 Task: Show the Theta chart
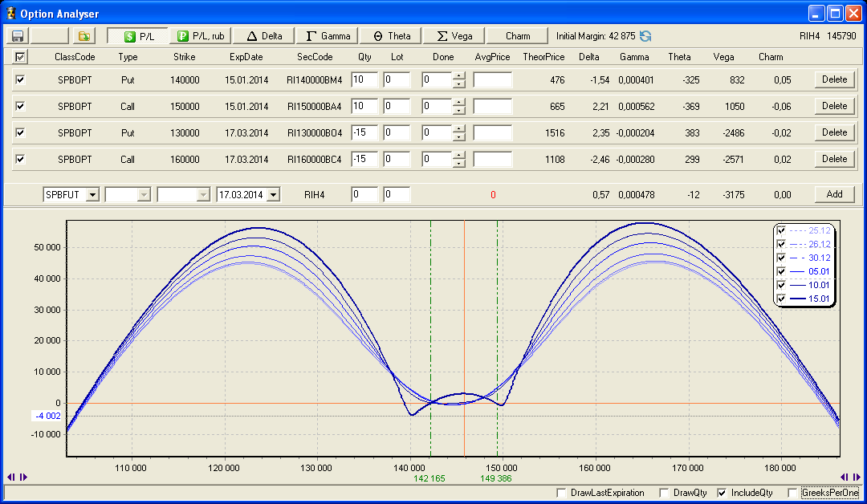point(391,36)
